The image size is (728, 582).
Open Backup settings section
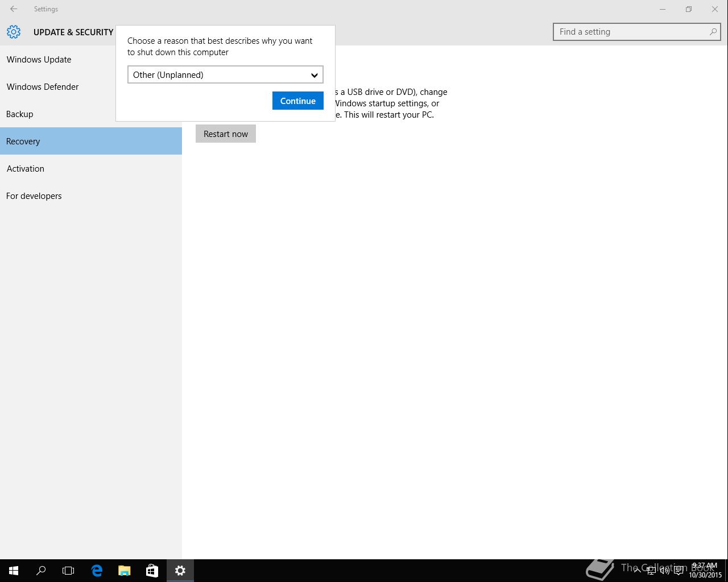[x=91, y=114]
